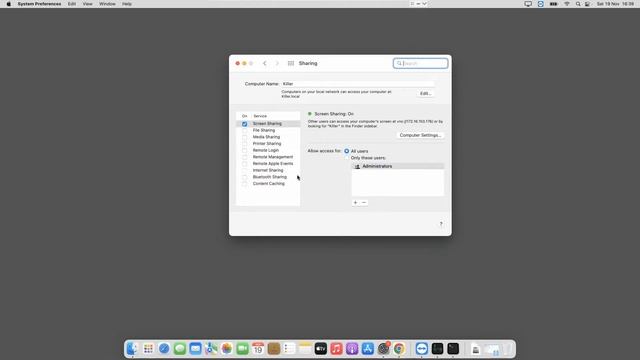Enable the Bluetooth Sharing checkbox
The image size is (640, 360).
(244, 177)
